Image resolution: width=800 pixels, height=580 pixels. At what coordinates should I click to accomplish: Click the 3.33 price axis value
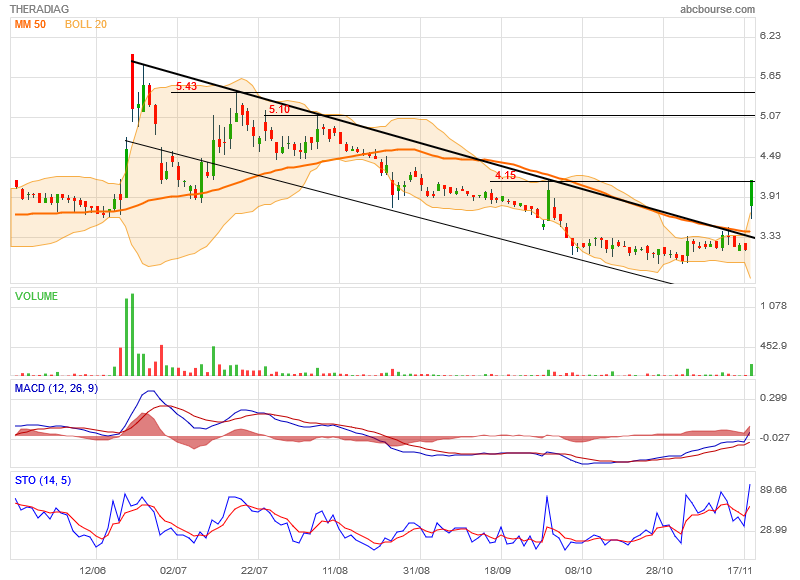coord(770,236)
